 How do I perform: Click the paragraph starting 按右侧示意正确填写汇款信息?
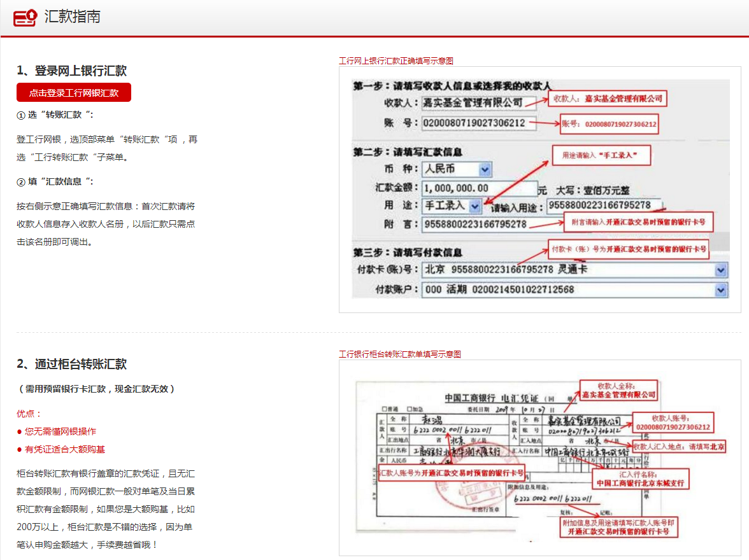tap(106, 224)
